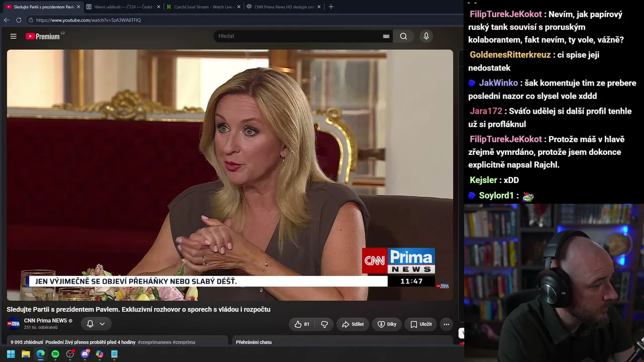
Task: Open CNN Prima NEWS channel avatar
Action: (14, 324)
